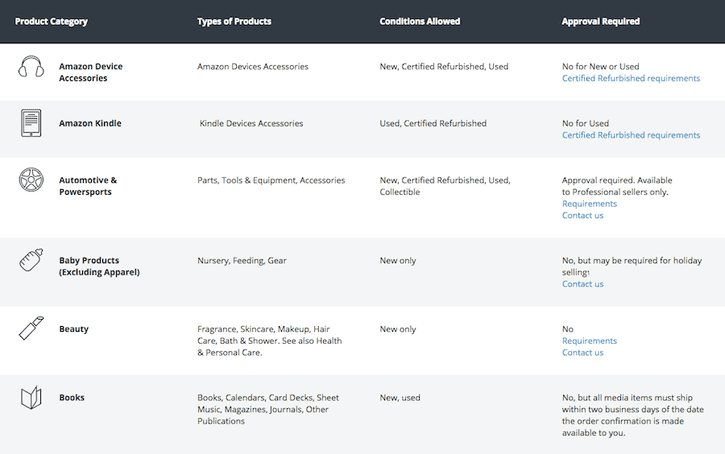Image resolution: width=725 pixels, height=454 pixels.
Task: Open the Requirements link in Beauty row
Action: (589, 341)
